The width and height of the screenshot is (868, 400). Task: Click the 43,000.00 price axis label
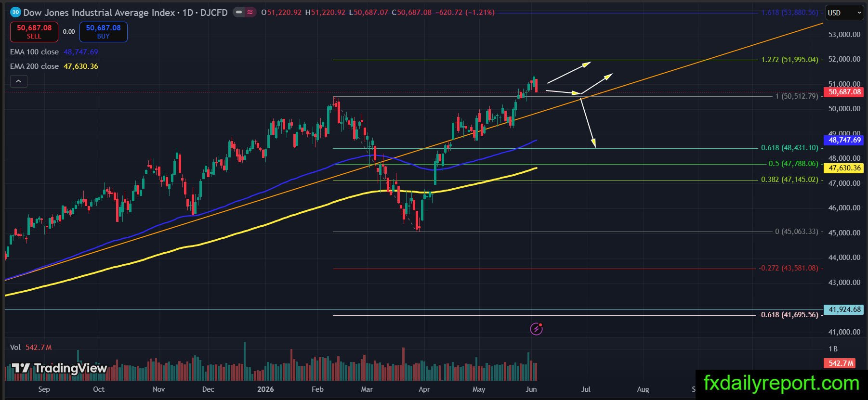click(x=844, y=283)
